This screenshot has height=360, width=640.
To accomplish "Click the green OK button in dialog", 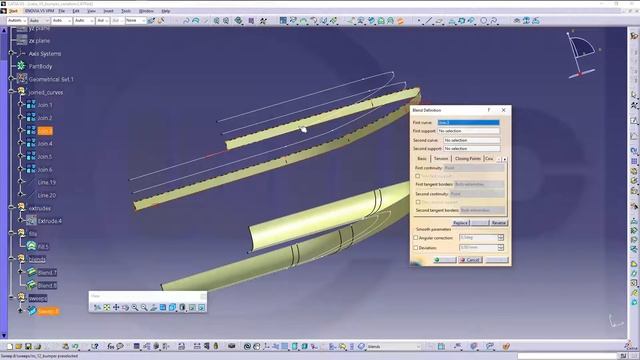I will pos(444,260).
